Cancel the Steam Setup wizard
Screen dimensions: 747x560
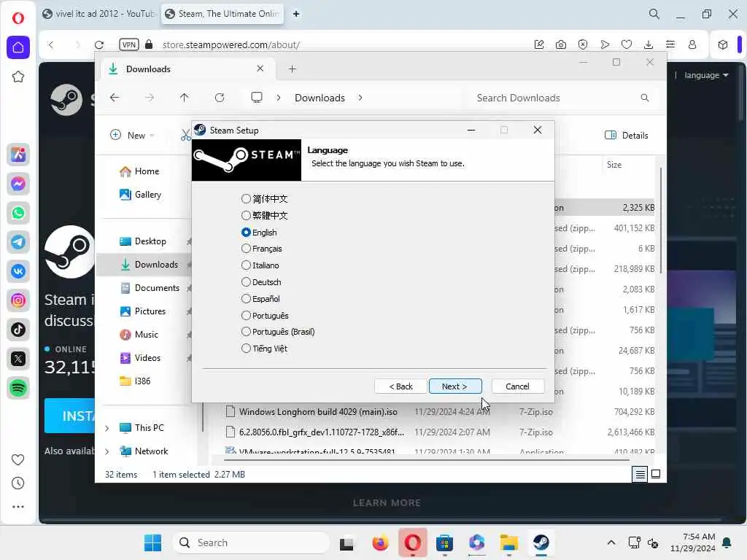click(x=517, y=386)
